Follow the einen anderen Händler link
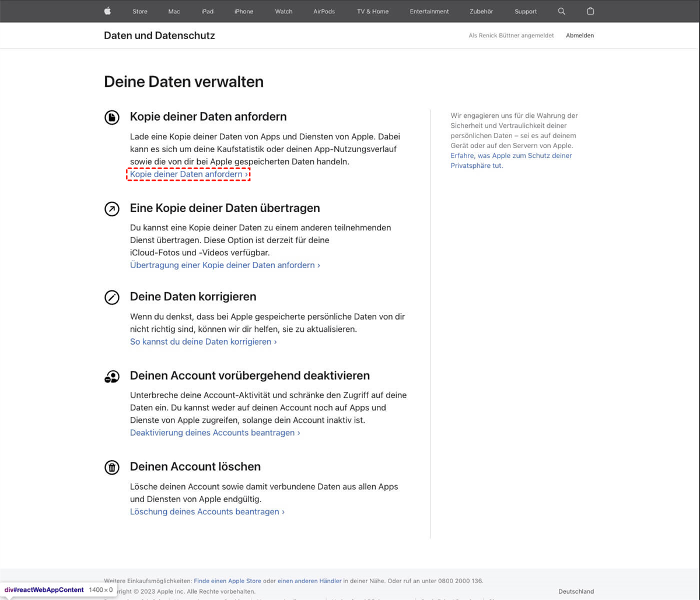 pyautogui.click(x=309, y=581)
